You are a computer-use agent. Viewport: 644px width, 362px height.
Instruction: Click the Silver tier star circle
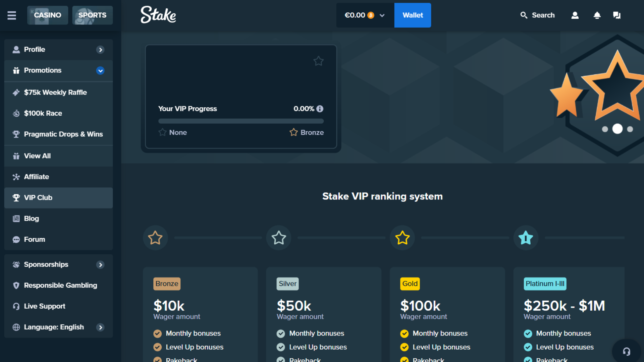[279, 238]
